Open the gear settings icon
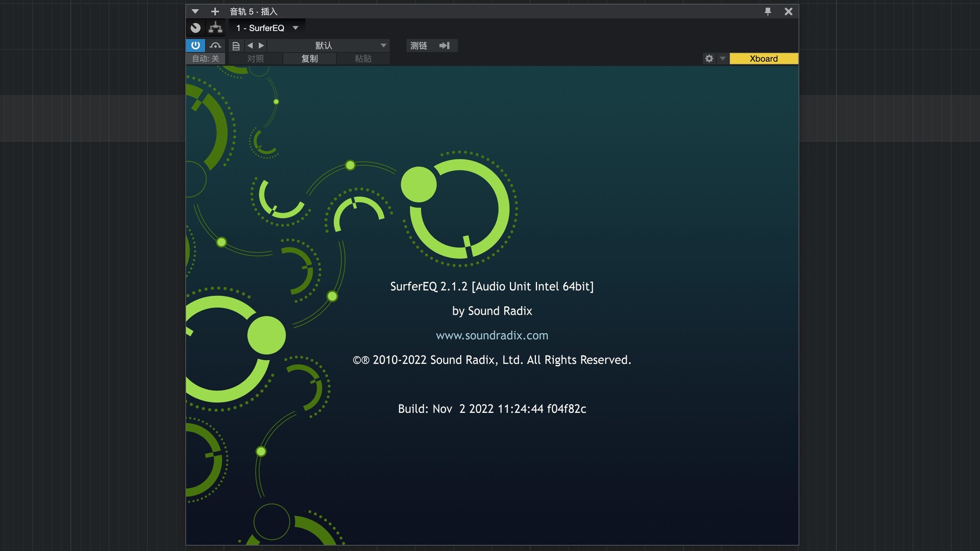 (709, 59)
